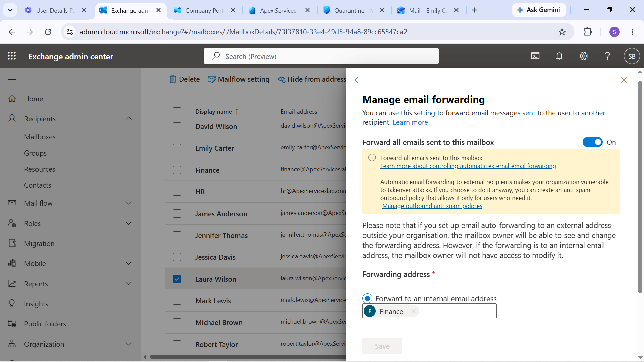Click Ask Gemini button
This screenshot has width=644, height=362.
(539, 10)
